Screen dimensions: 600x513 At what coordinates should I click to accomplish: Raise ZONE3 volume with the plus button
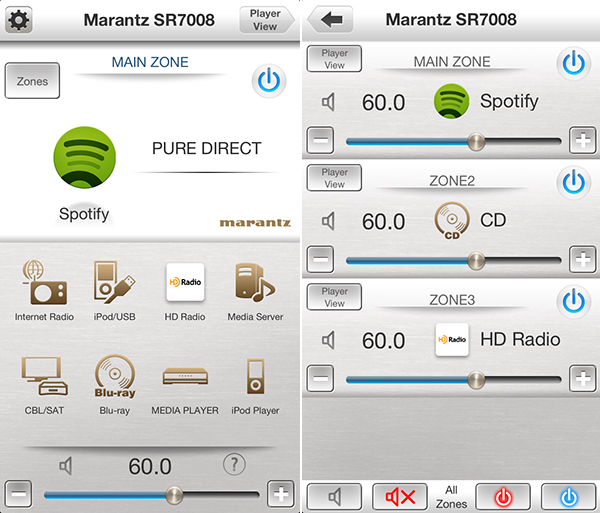(x=582, y=378)
